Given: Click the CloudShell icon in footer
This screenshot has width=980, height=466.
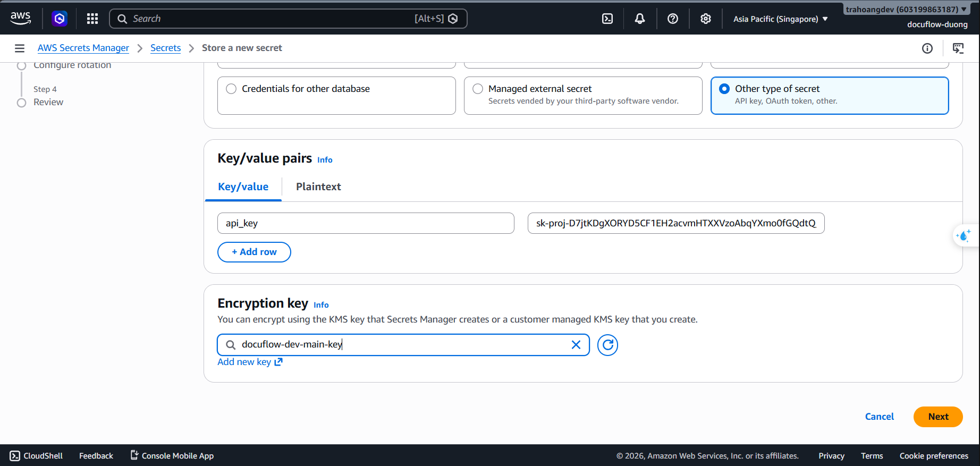Looking at the screenshot, I should click(x=15, y=456).
